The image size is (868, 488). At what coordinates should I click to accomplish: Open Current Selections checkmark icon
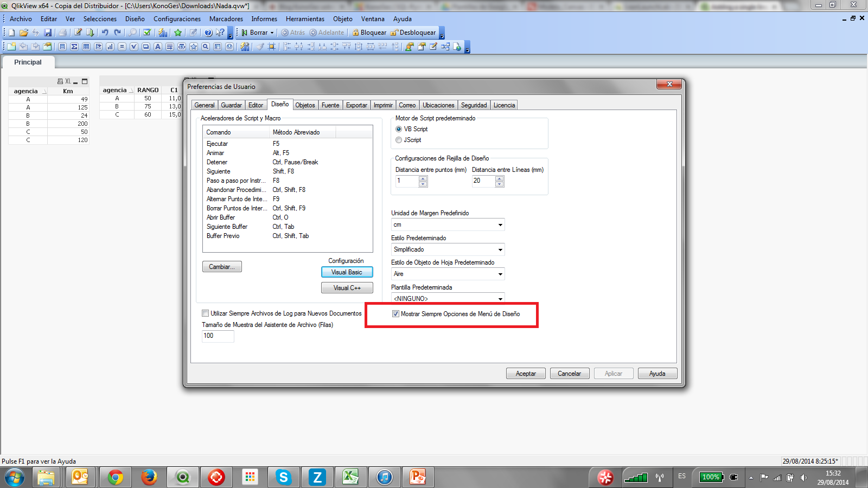146,33
